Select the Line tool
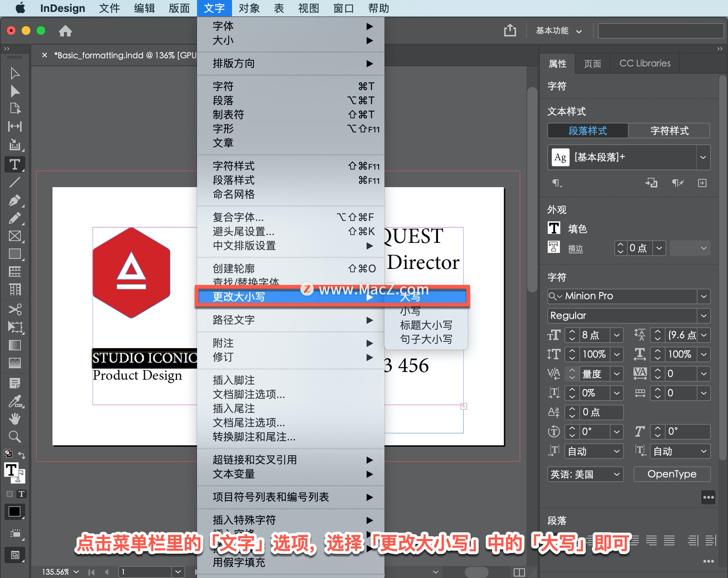Image resolution: width=728 pixels, height=578 pixels. [x=15, y=182]
